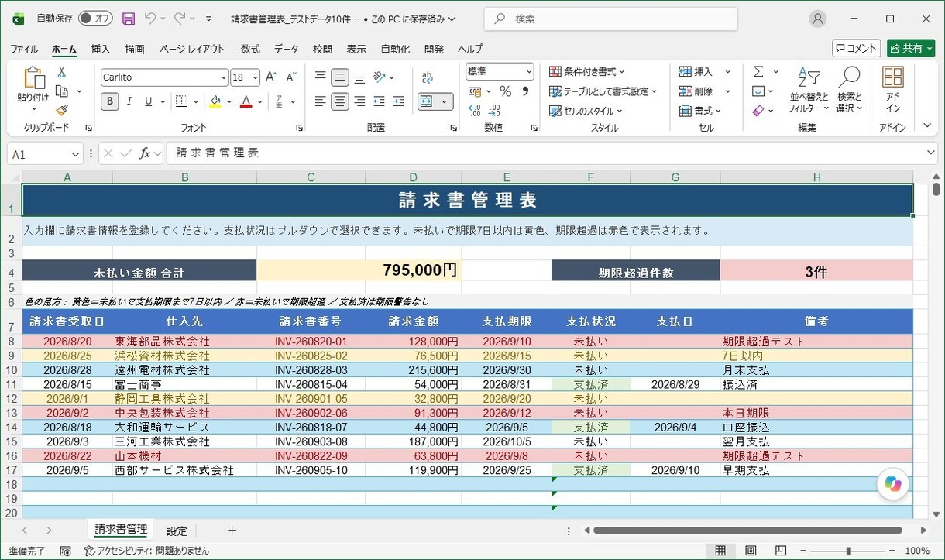Click the Paste (貼り付け) clipboard icon
Image resolution: width=945 pixels, height=560 pixels.
(x=33, y=78)
